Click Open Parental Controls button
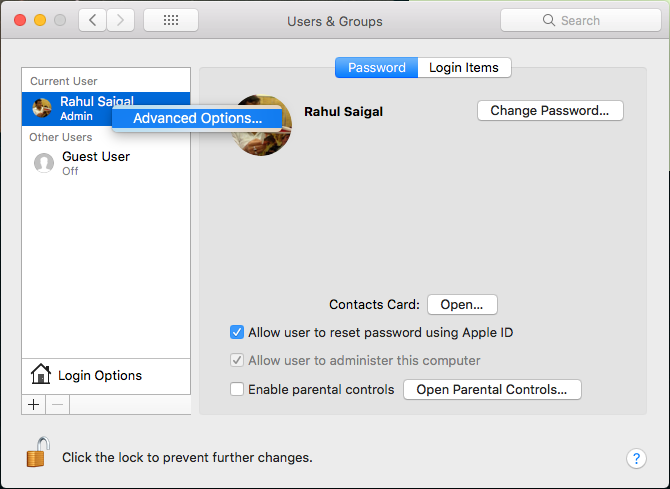 491,389
